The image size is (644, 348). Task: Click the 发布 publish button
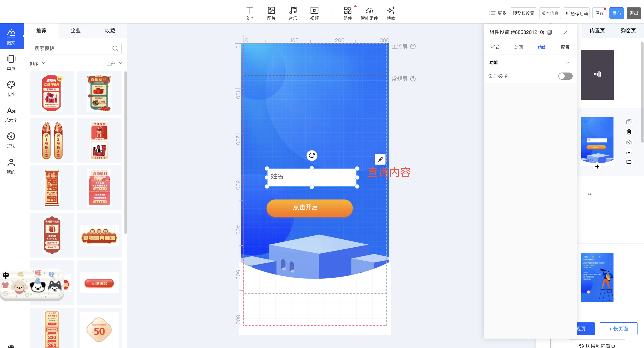click(x=616, y=13)
